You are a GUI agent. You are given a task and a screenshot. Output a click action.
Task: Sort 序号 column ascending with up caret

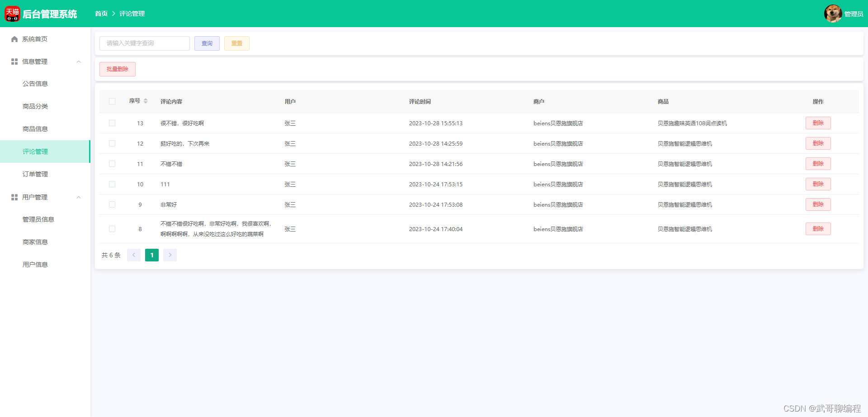pos(146,99)
